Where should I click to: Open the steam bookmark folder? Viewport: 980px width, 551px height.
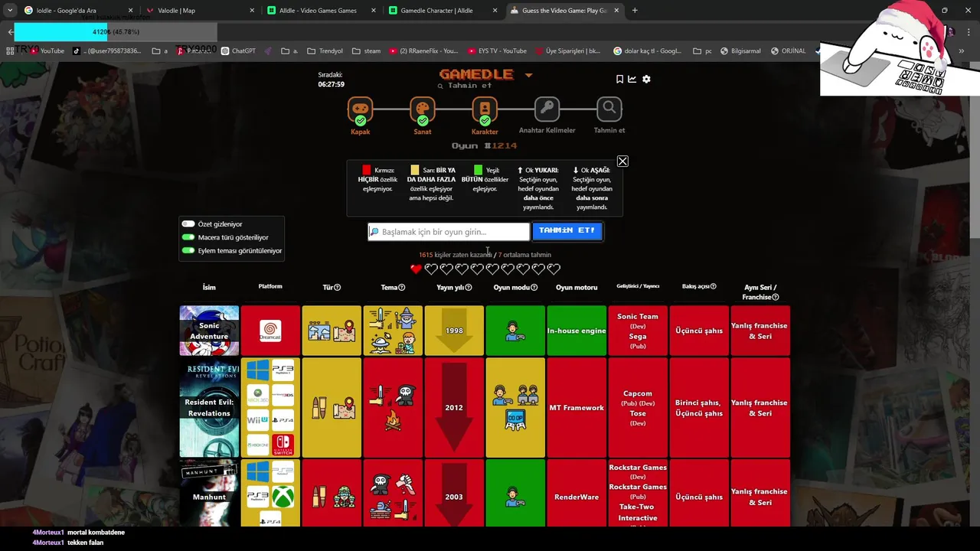[x=366, y=51]
